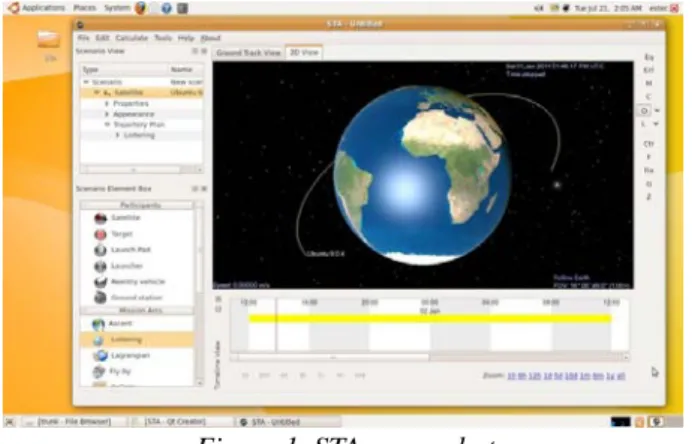The image size is (692, 444).
Task: Open the dropdown beside the circle icon button
Action: tap(657, 110)
